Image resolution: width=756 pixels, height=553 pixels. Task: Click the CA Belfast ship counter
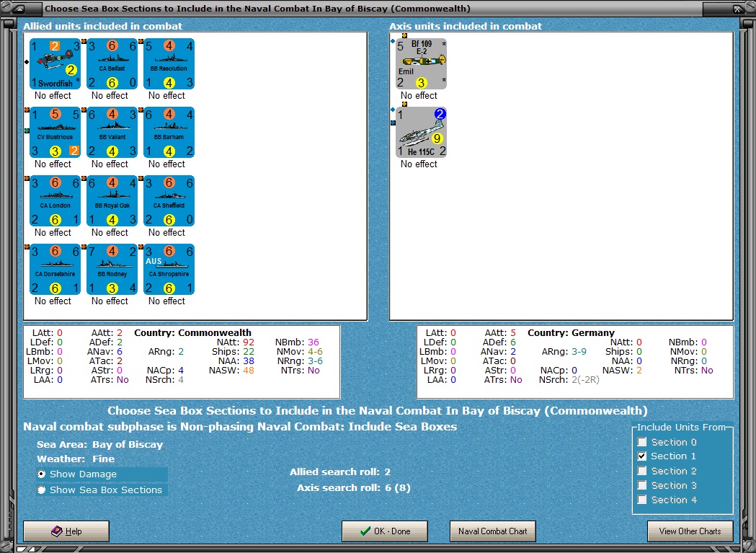pos(112,63)
